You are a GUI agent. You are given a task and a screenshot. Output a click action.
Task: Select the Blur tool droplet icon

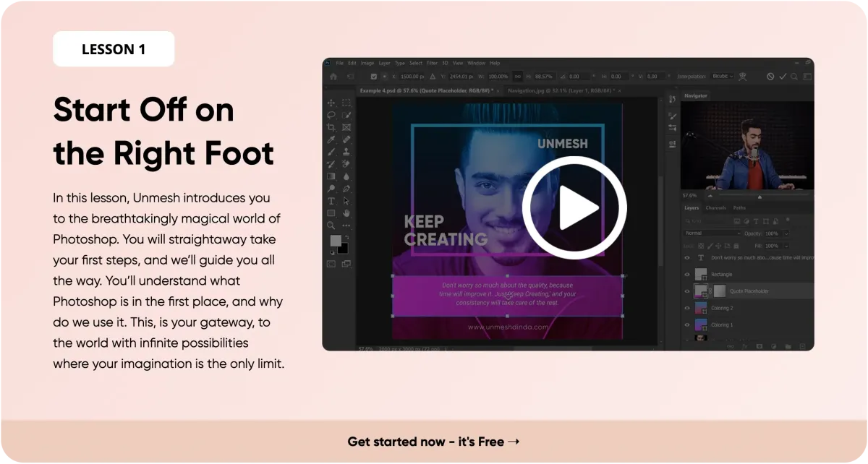(346, 176)
